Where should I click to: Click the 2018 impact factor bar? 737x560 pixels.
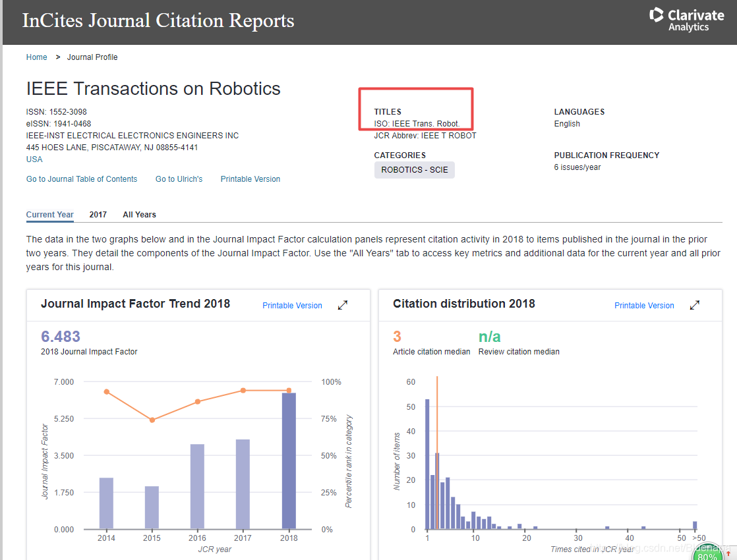289,461
